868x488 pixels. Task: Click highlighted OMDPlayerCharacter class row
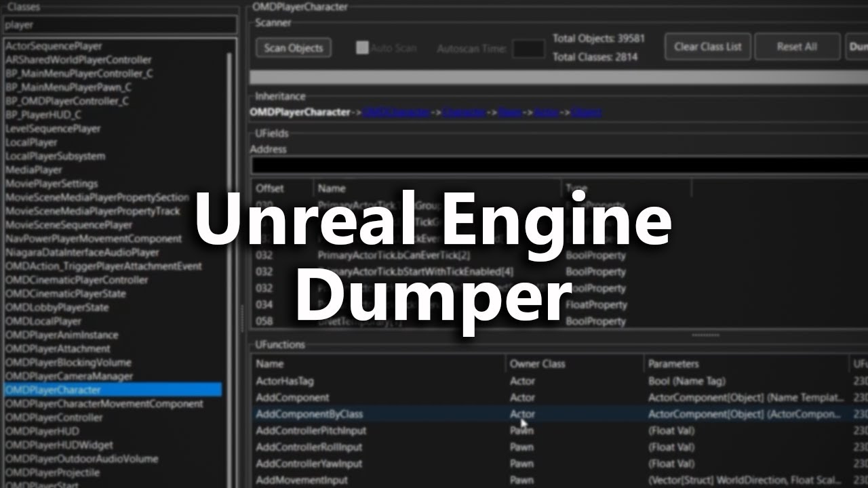(113, 390)
